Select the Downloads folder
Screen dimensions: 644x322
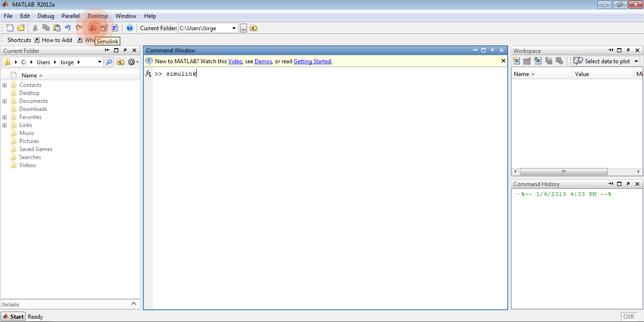(33, 109)
